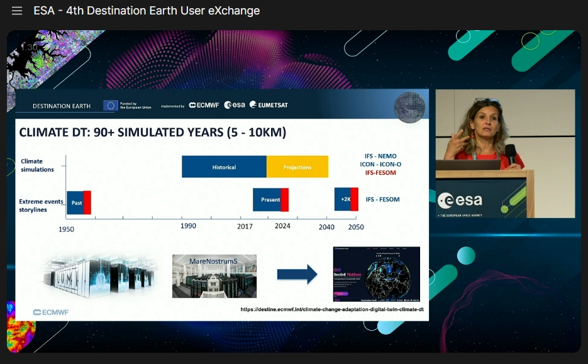Click the European Union flag icon

click(111, 106)
